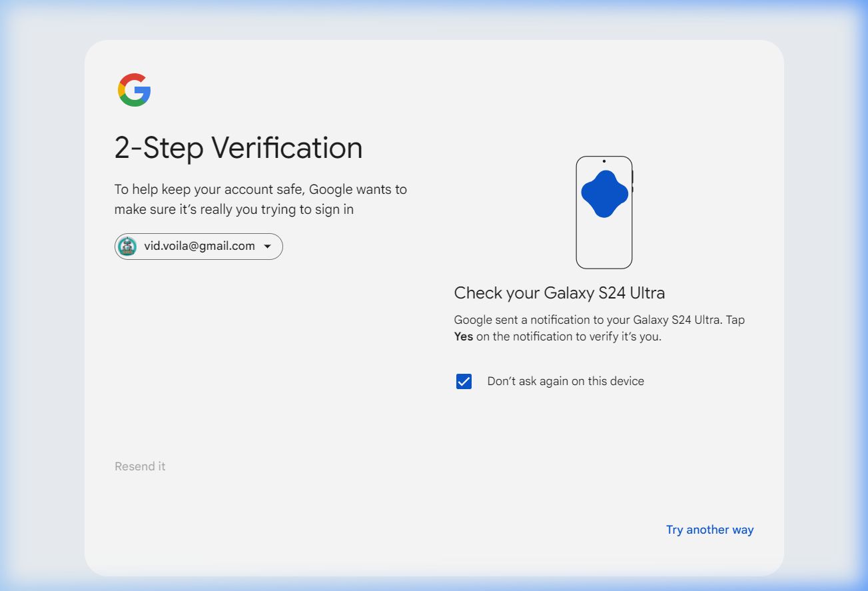Toggle "Don't ask again on this device" label
Viewport: 868px width, 591px height.
[x=566, y=382]
